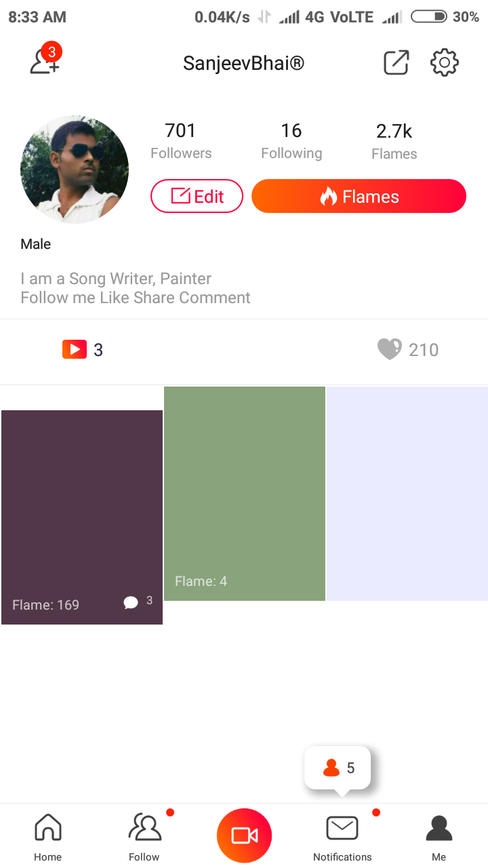Switch to the liked posts heart tab
488x868 pixels.
pyautogui.click(x=390, y=349)
